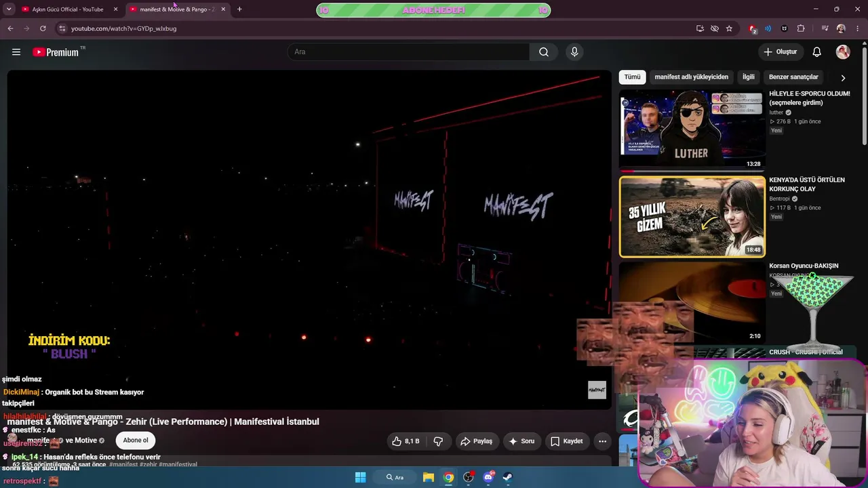Dislike the video with thumbs down
Image resolution: width=868 pixels, height=488 pixels.
click(438, 441)
